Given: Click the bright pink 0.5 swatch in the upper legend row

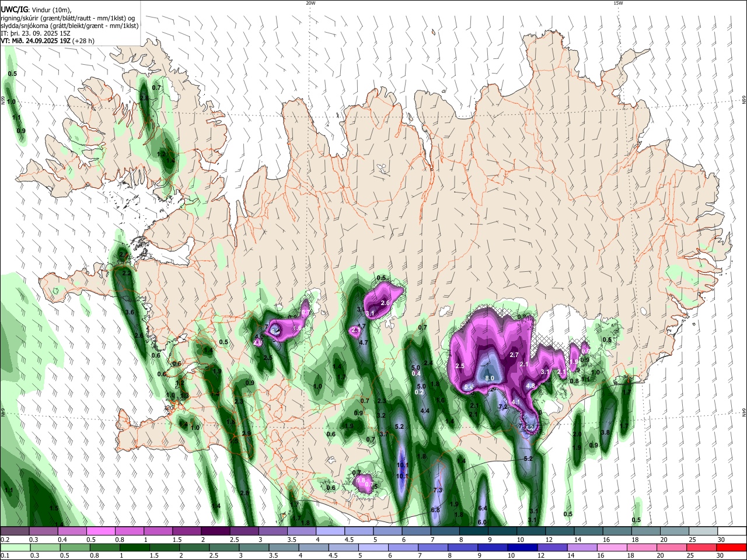Looking at the screenshot, I should (x=100, y=531).
